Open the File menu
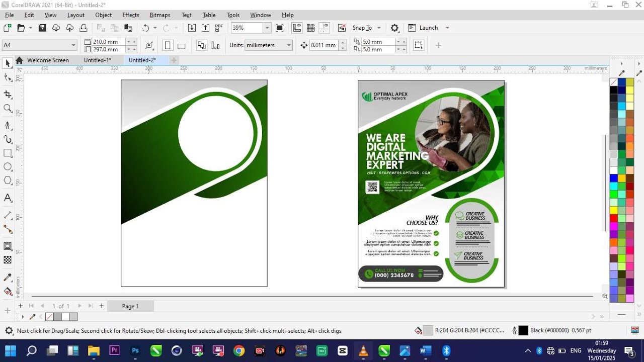Image resolution: width=644 pixels, height=362 pixels. (9, 15)
